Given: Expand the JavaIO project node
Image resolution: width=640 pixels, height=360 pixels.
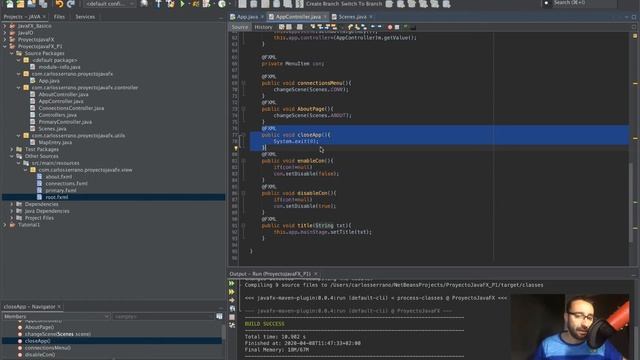Looking at the screenshot, I should [x=5, y=33].
